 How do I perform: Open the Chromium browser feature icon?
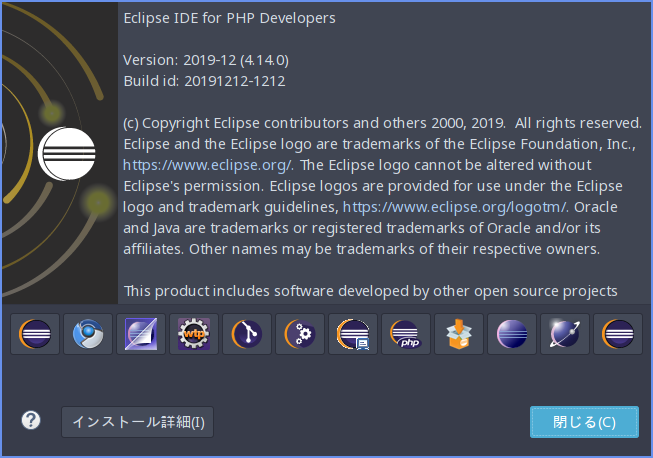coord(88,334)
